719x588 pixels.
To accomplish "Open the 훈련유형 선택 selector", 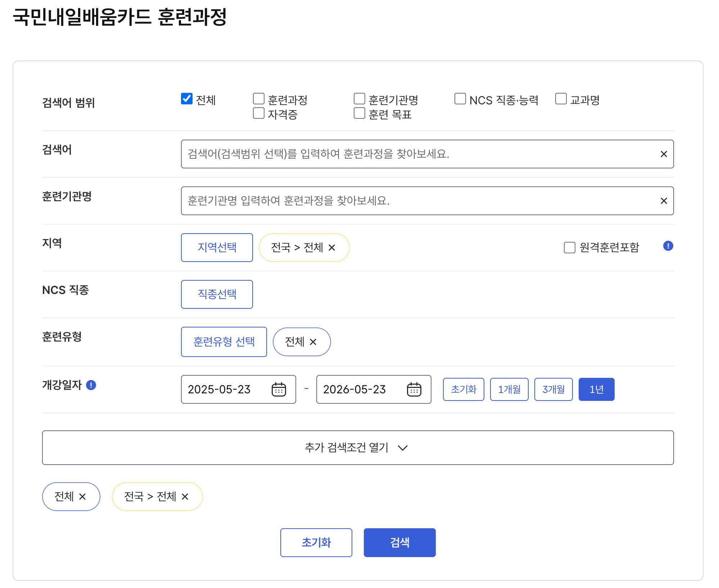I will 224,342.
